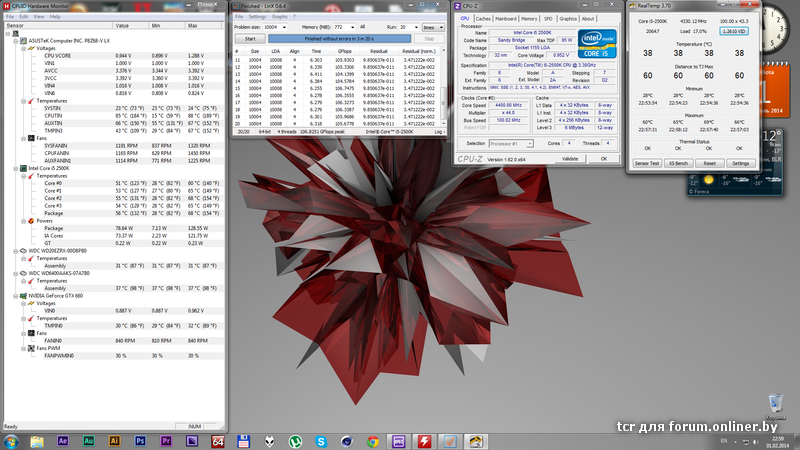Switch to CPU-Z Memory tab
The height and width of the screenshot is (450, 800).
(x=529, y=19)
